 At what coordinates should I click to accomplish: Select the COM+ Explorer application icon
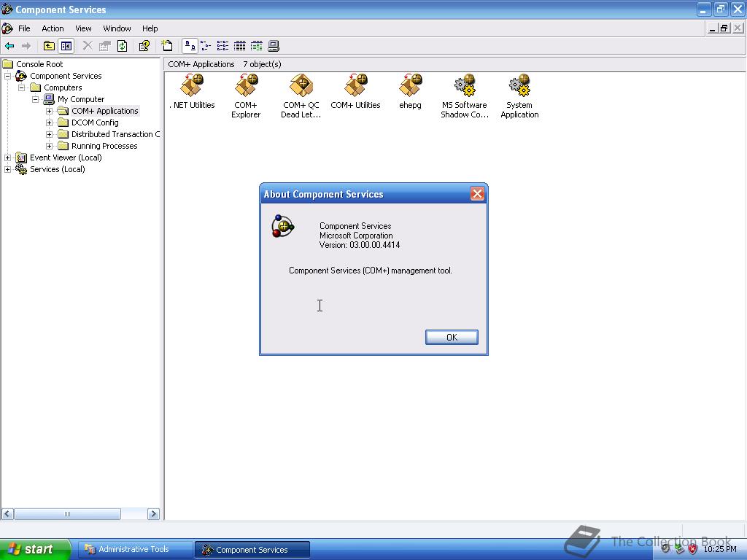click(x=246, y=96)
